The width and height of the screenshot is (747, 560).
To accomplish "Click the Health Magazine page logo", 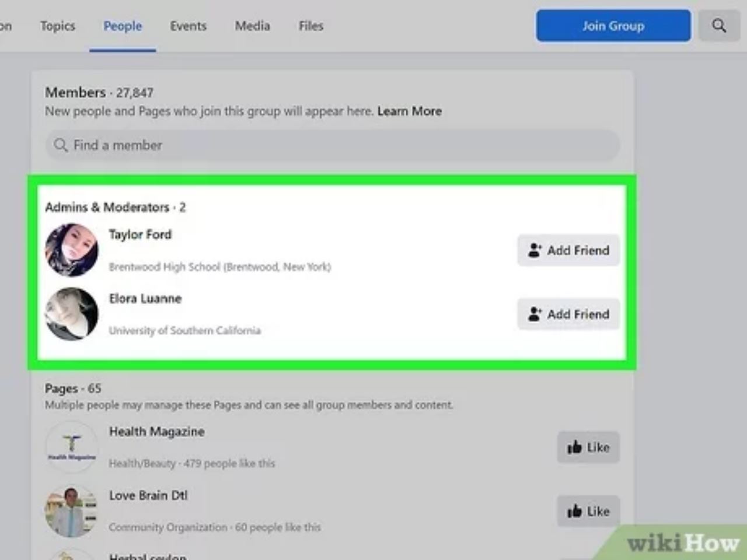I will [72, 447].
